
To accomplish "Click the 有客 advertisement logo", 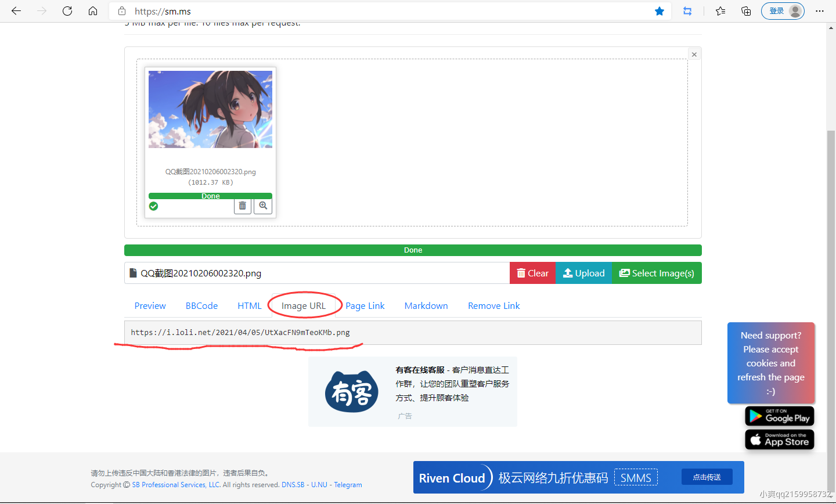I will coord(352,392).
